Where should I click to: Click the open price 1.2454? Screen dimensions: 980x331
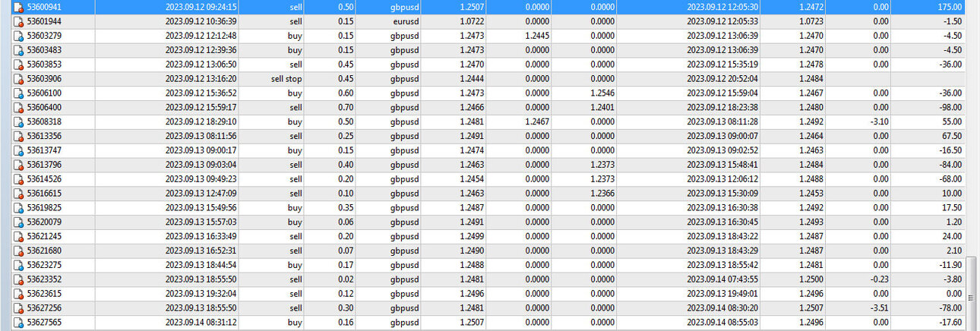[x=471, y=179]
